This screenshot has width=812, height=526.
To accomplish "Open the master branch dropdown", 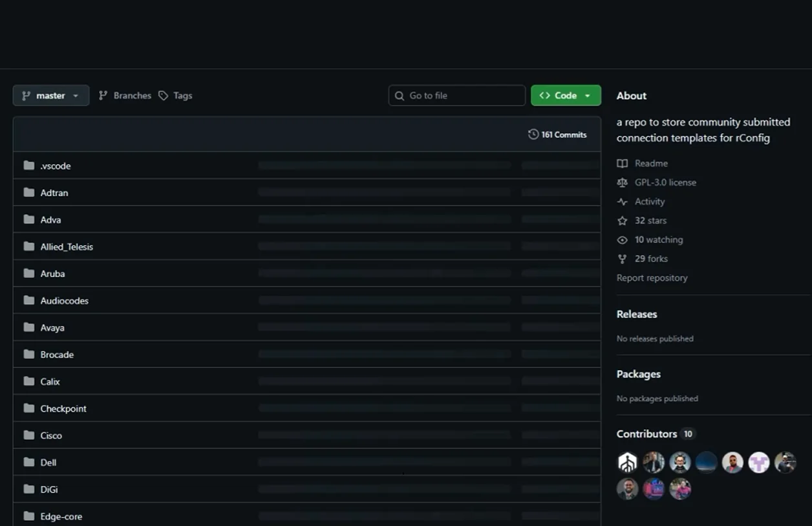I will pyautogui.click(x=51, y=95).
